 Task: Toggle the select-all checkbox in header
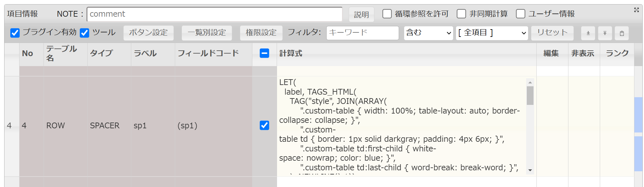[264, 53]
